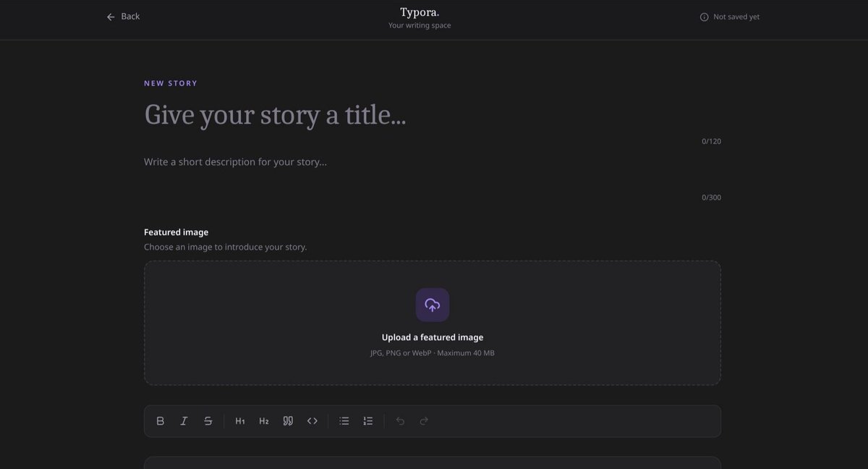This screenshot has height=469, width=868.
Task: Toggle bold formatting in the editor toolbar
Action: tap(161, 421)
